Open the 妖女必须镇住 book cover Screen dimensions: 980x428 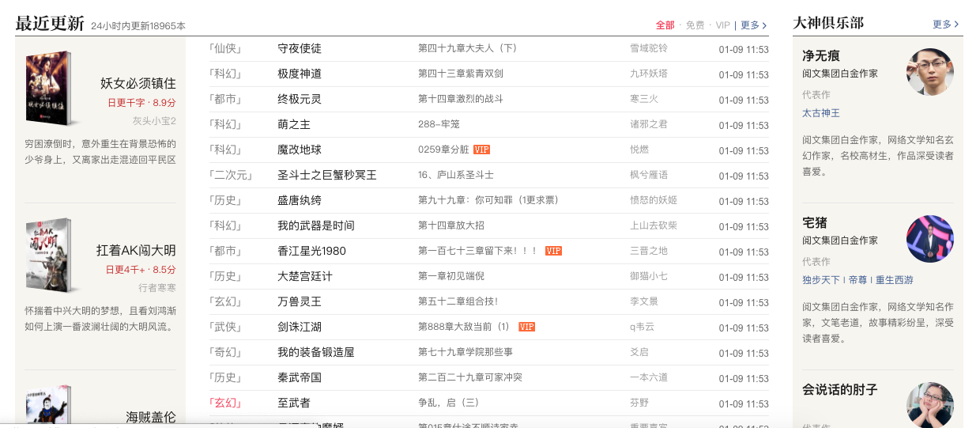(x=49, y=87)
